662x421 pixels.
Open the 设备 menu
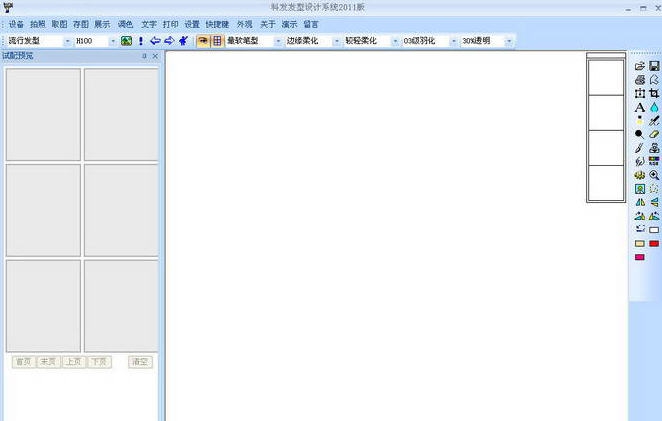(16, 24)
